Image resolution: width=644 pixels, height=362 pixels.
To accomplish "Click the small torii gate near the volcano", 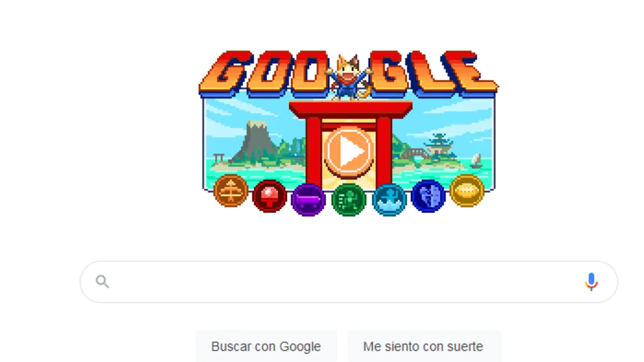I will click(218, 159).
